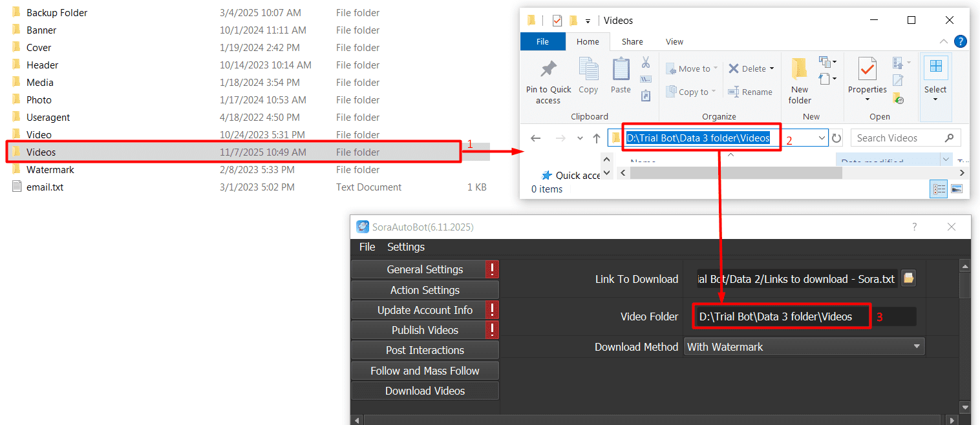The image size is (980, 425).
Task: Collapse the ribbon with the chevron
Action: point(944,41)
